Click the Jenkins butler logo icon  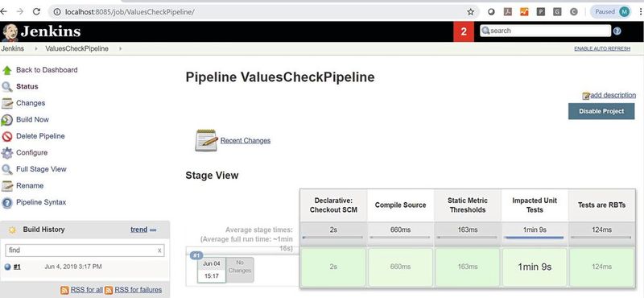pyautogui.click(x=10, y=32)
